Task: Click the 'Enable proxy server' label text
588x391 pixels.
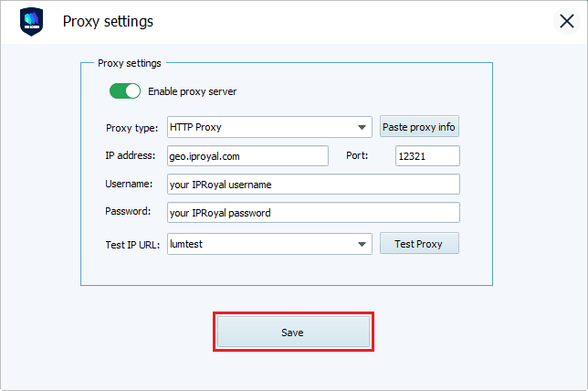Action: (192, 91)
